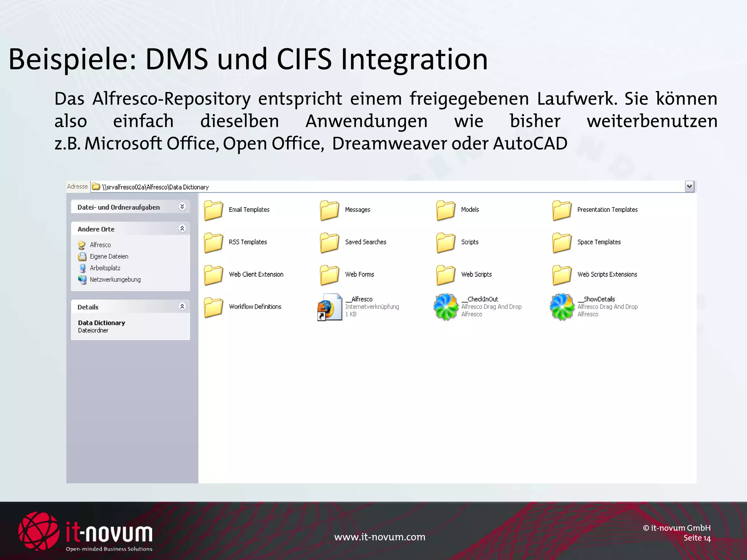Click the Web Scripts folder name
The image size is (747, 560).
476,275
